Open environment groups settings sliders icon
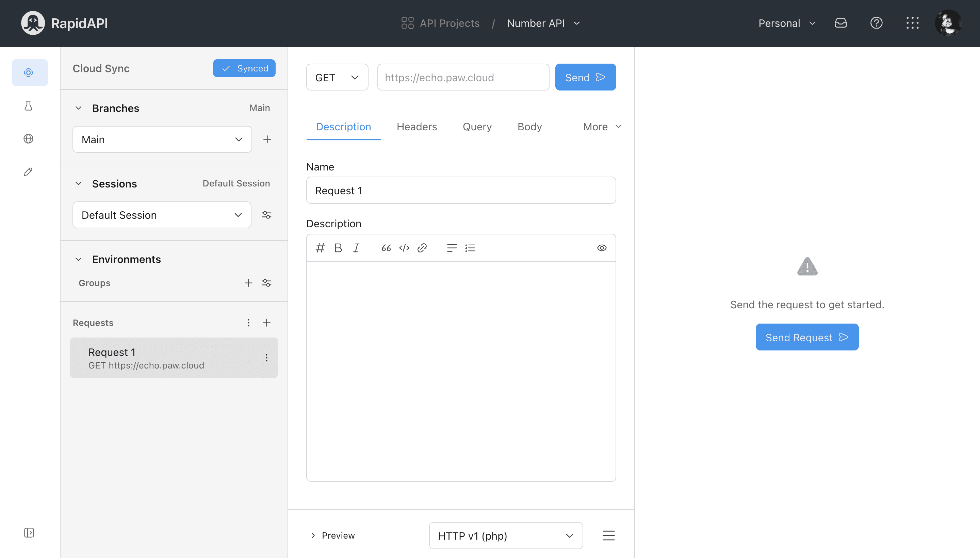Image resolution: width=980 pixels, height=558 pixels. [x=266, y=283]
